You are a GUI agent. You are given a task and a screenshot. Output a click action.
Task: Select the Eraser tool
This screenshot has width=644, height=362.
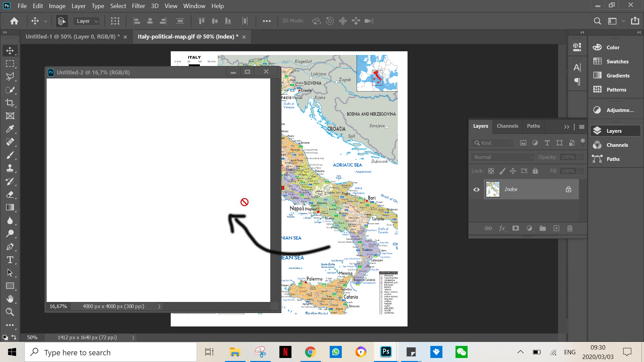(10, 194)
